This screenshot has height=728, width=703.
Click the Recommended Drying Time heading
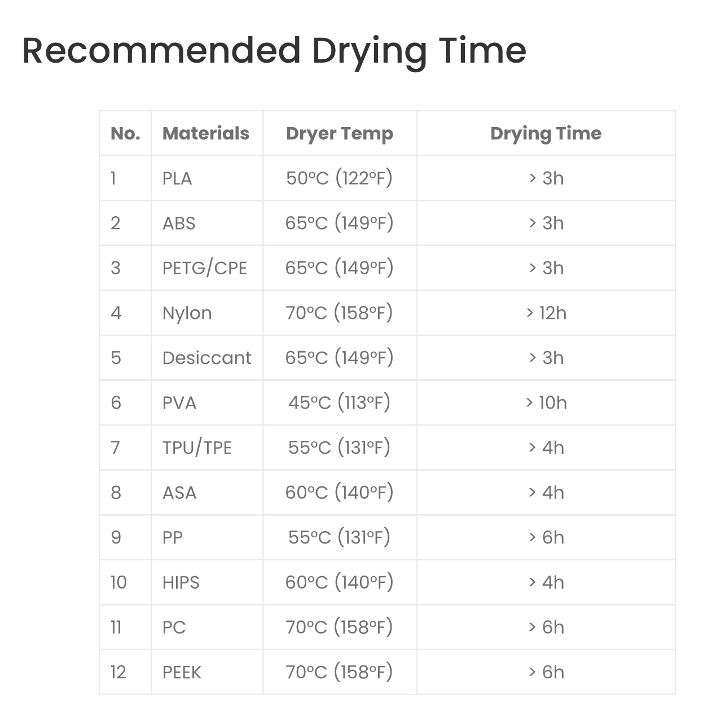(x=274, y=51)
